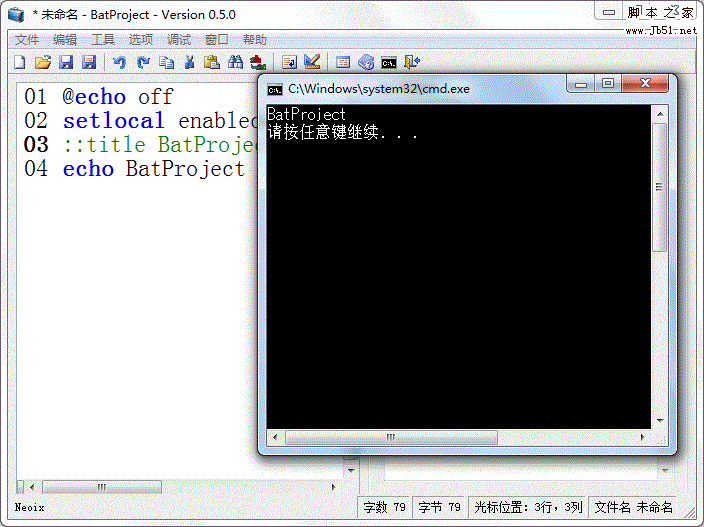Maximize the cmd.exe window
The height and width of the screenshot is (527, 704).
pyautogui.click(x=608, y=83)
